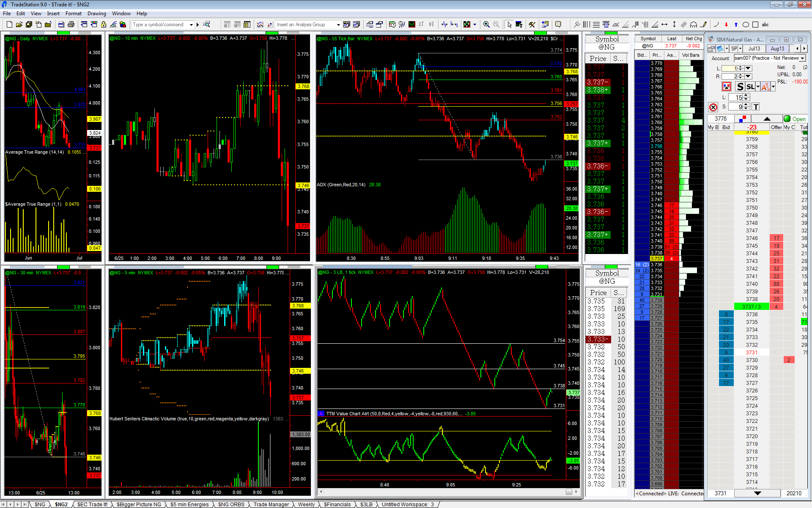Open the dropdown for the upper L quantity
This screenshot has height=508, width=812.
[x=749, y=68]
